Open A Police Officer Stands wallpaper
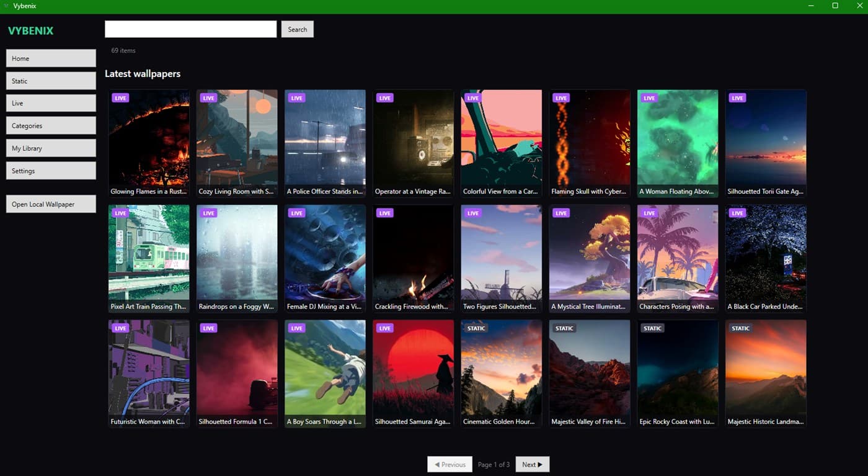 click(325, 144)
